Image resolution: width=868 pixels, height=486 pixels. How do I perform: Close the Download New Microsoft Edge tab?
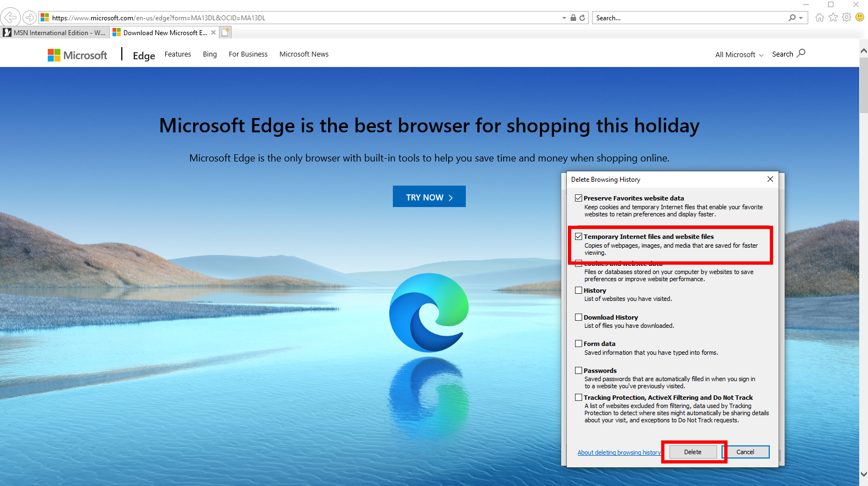(x=213, y=32)
